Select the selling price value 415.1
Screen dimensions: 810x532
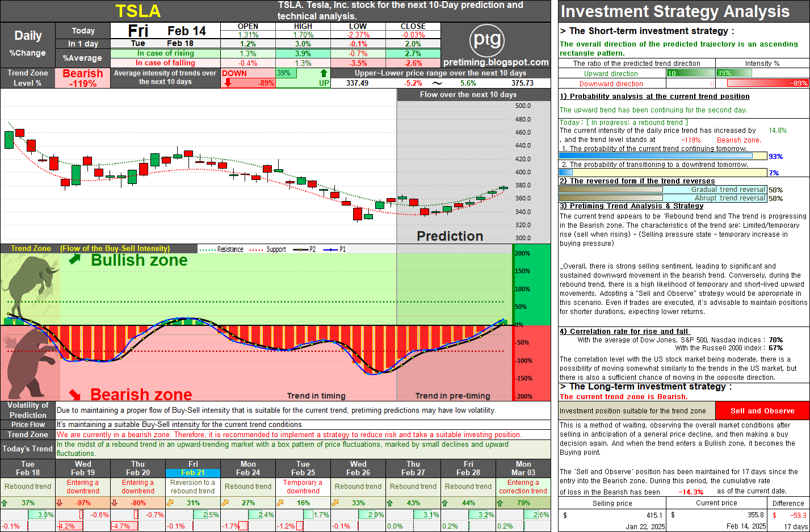pyautogui.click(x=654, y=516)
